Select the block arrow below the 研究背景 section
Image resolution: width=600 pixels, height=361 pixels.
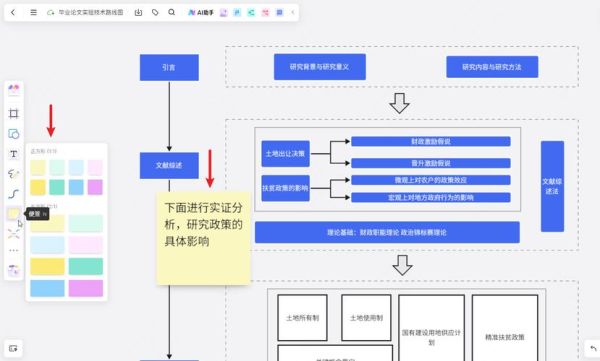pyautogui.click(x=399, y=103)
